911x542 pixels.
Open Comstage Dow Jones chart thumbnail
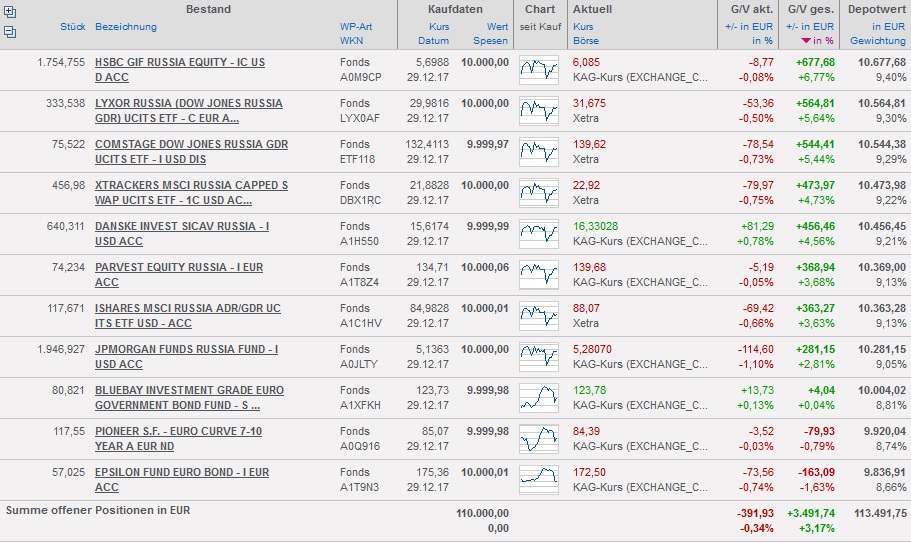[x=539, y=152]
